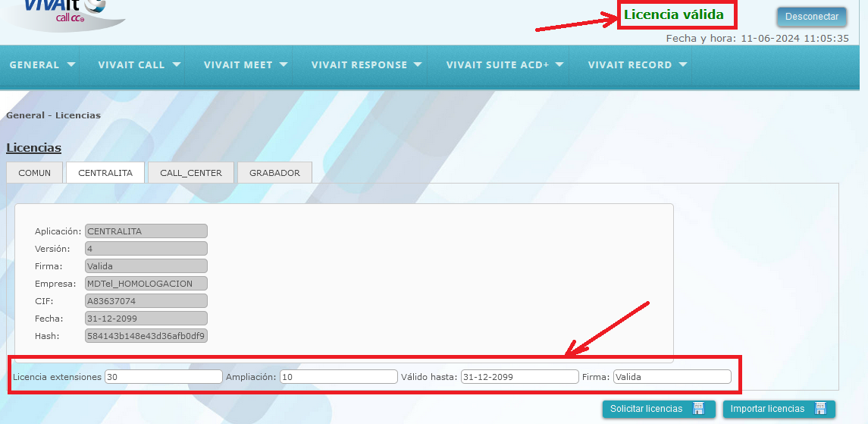This screenshot has height=424, width=868.
Task: Click the Licencias page heading
Action: click(34, 148)
